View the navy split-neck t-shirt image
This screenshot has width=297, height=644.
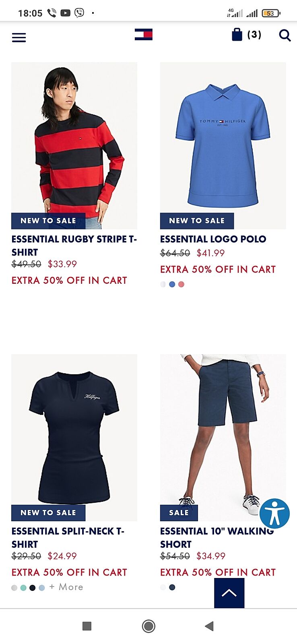coord(74,438)
